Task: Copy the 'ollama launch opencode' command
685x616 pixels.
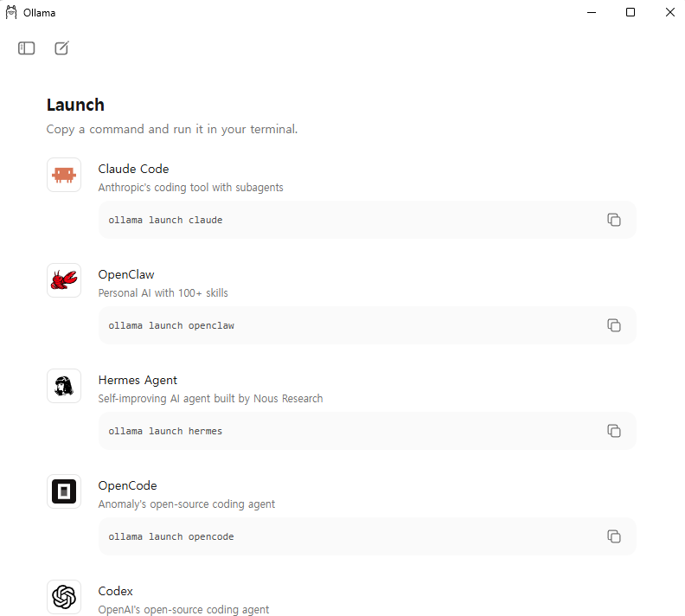Action: 614,536
